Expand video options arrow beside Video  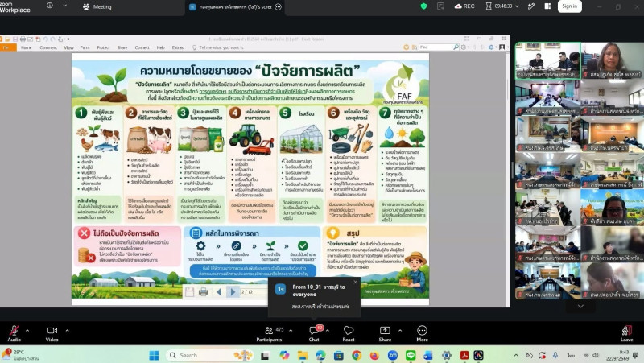pos(68,330)
